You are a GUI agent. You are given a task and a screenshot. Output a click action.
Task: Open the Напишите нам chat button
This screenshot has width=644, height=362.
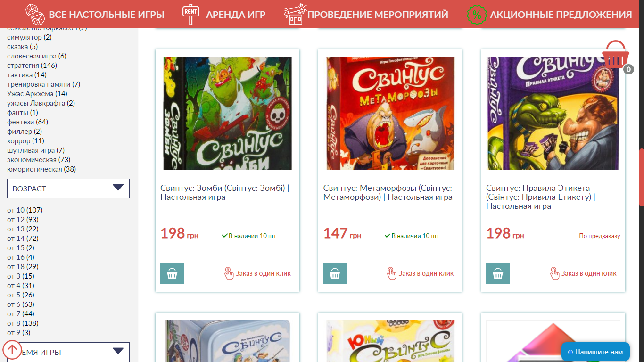pyautogui.click(x=595, y=352)
